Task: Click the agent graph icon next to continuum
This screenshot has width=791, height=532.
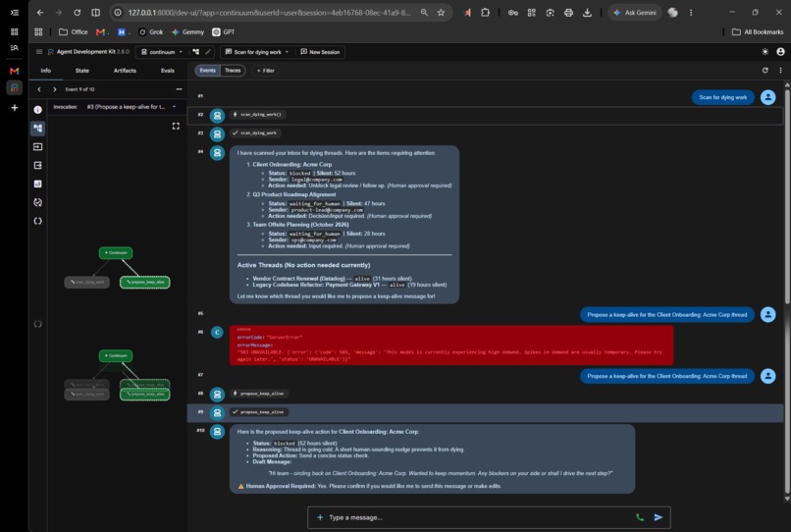Action: click(195, 51)
